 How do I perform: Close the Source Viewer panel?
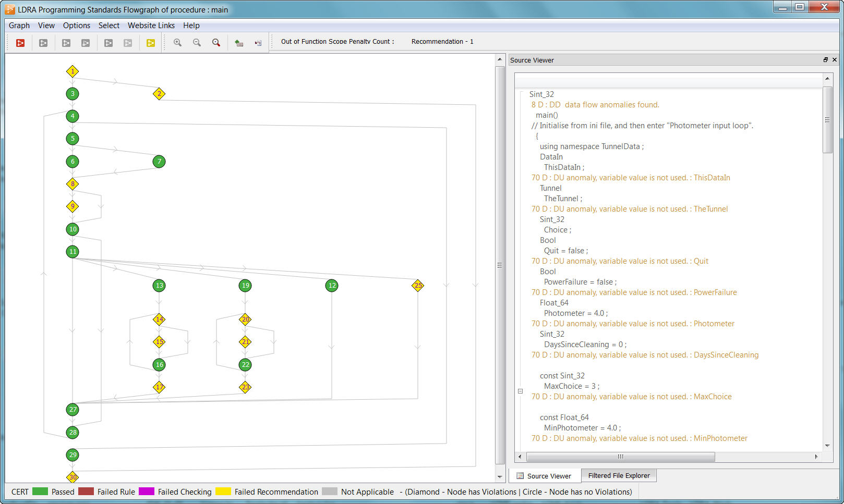click(835, 60)
